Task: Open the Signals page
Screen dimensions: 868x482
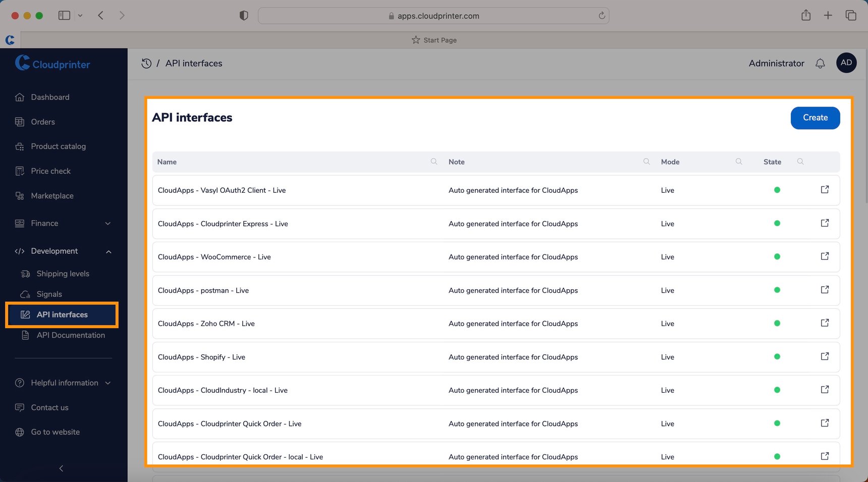Action: tap(49, 294)
